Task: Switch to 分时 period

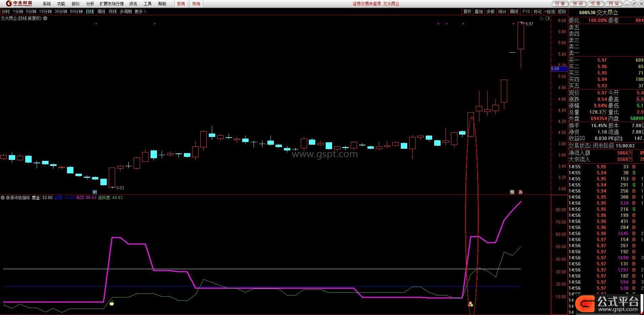Action: pyautogui.click(x=5, y=11)
